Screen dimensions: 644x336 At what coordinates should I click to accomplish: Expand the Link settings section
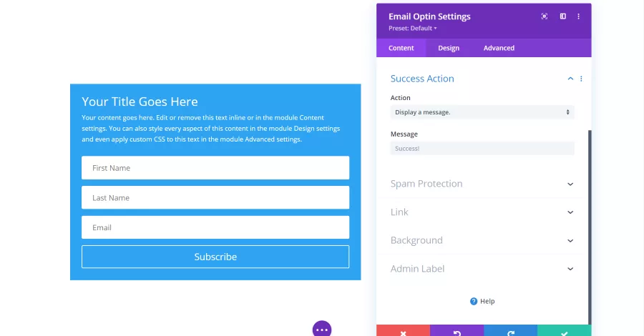(x=482, y=212)
